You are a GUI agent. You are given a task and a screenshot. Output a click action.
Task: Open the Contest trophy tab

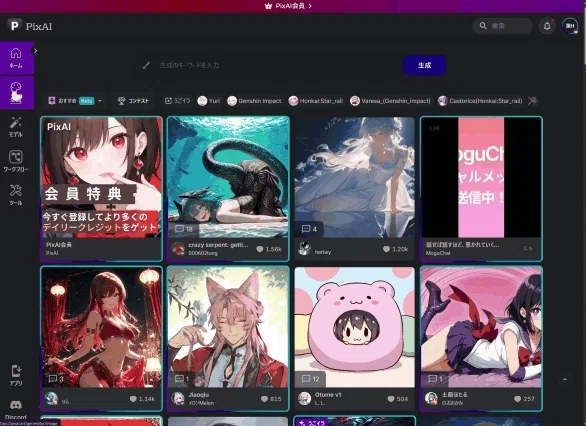click(133, 101)
